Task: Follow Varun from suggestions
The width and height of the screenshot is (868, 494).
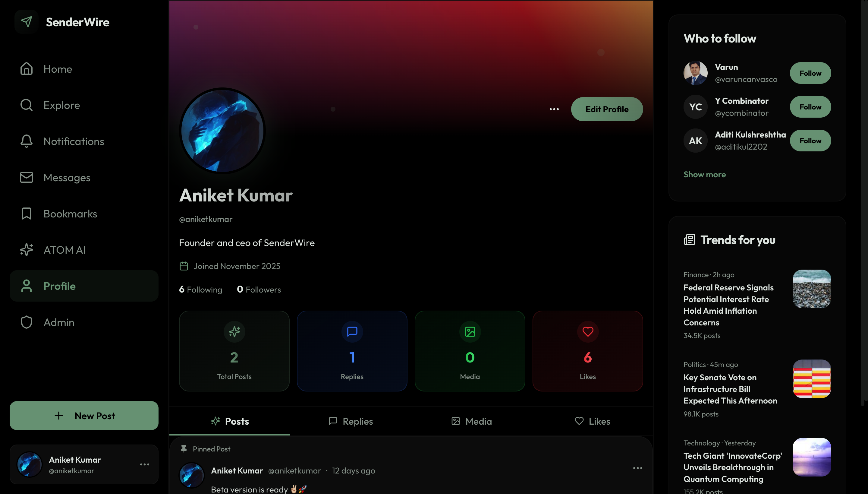Action: pyautogui.click(x=810, y=73)
